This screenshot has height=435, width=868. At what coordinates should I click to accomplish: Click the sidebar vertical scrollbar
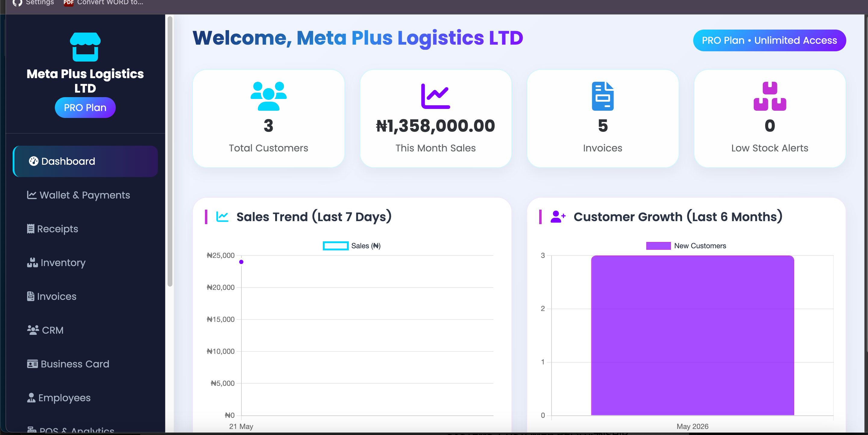(x=170, y=152)
